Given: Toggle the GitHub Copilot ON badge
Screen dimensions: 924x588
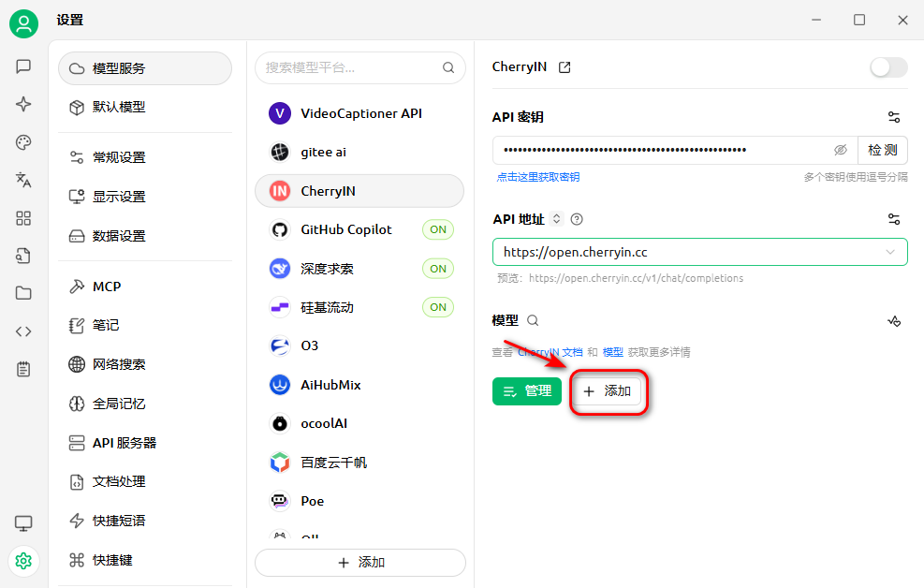Looking at the screenshot, I should 438,229.
